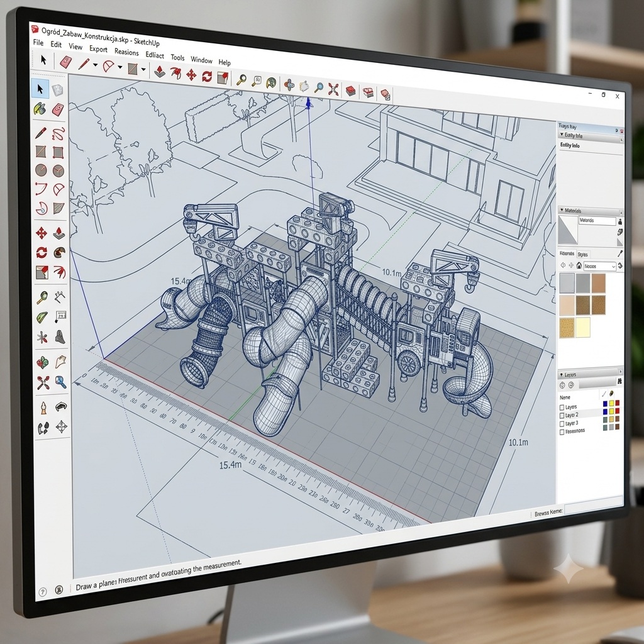644x644 pixels.
Task: Open the arc tool dropdown arrow
Action: pos(120,67)
